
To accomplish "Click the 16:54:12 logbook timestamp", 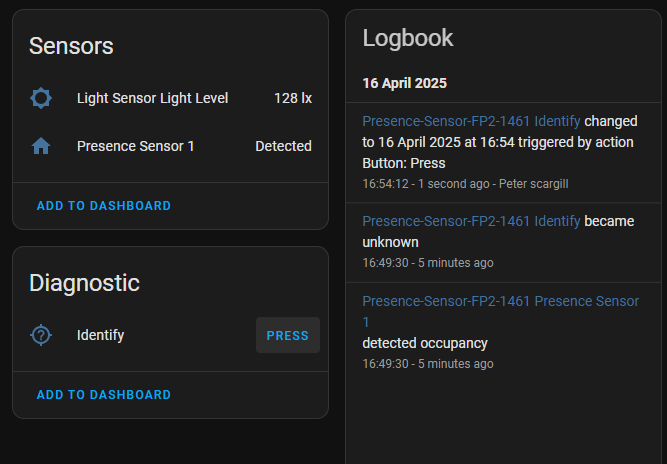I will pos(385,184).
